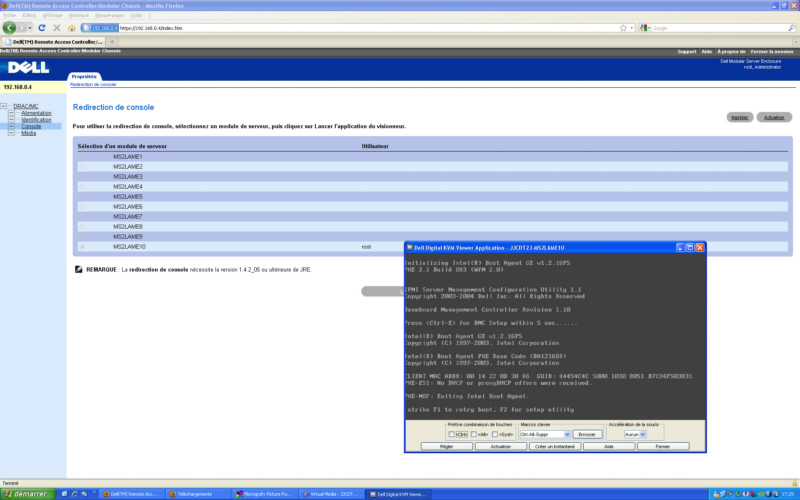Image resolution: width=800 pixels, height=500 pixels.
Task: Click Firefox forward arrow button
Action: click(x=21, y=28)
